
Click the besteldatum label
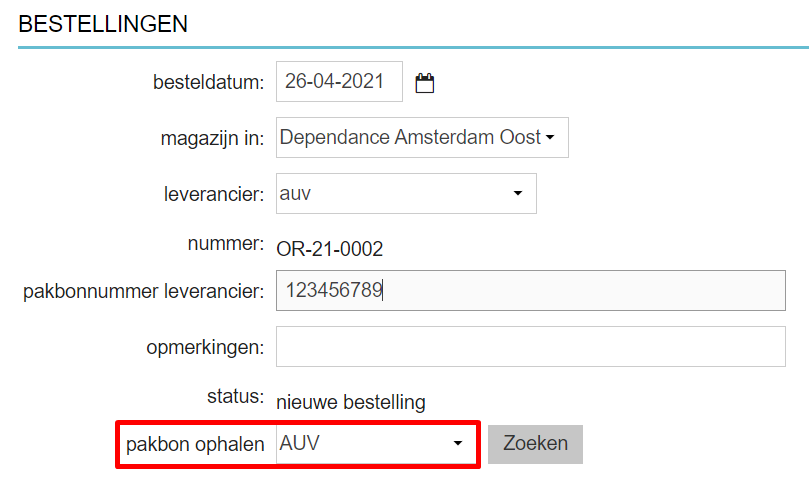pyautogui.click(x=208, y=83)
